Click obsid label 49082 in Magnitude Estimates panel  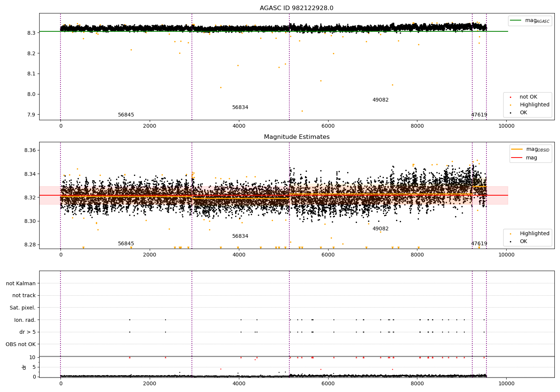pyautogui.click(x=380, y=229)
